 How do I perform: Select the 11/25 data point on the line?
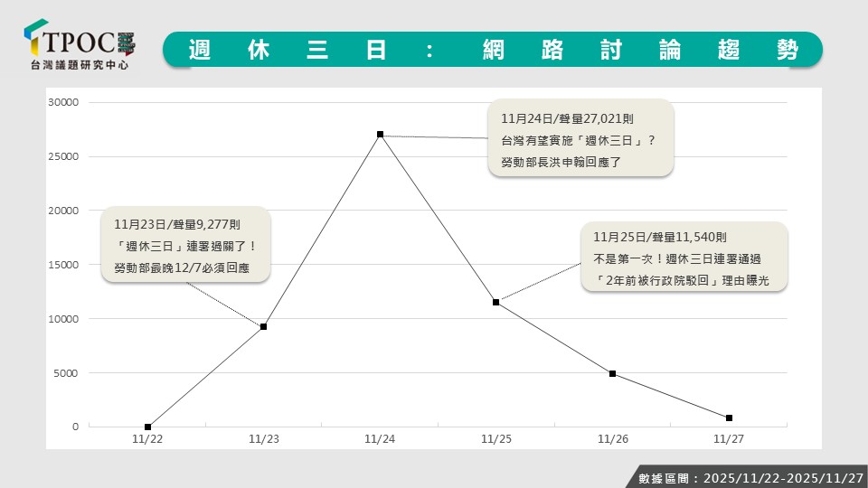495,302
